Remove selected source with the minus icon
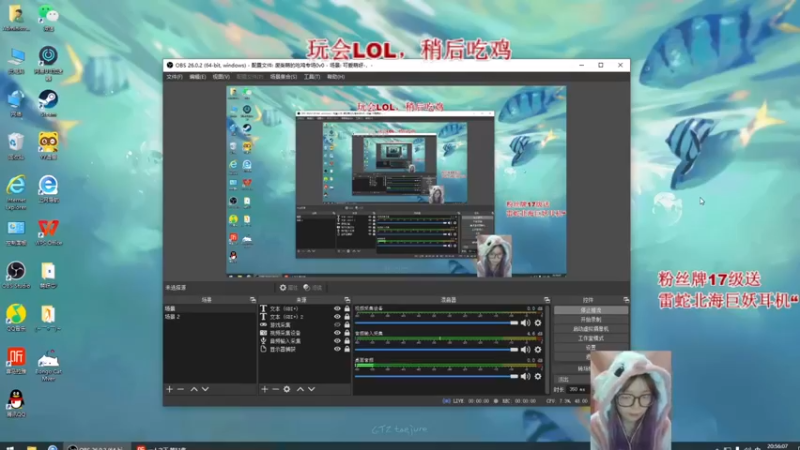This screenshot has height=450, width=800. point(276,389)
